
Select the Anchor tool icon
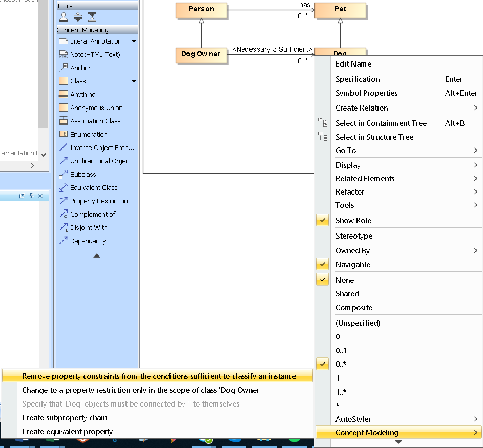click(64, 68)
